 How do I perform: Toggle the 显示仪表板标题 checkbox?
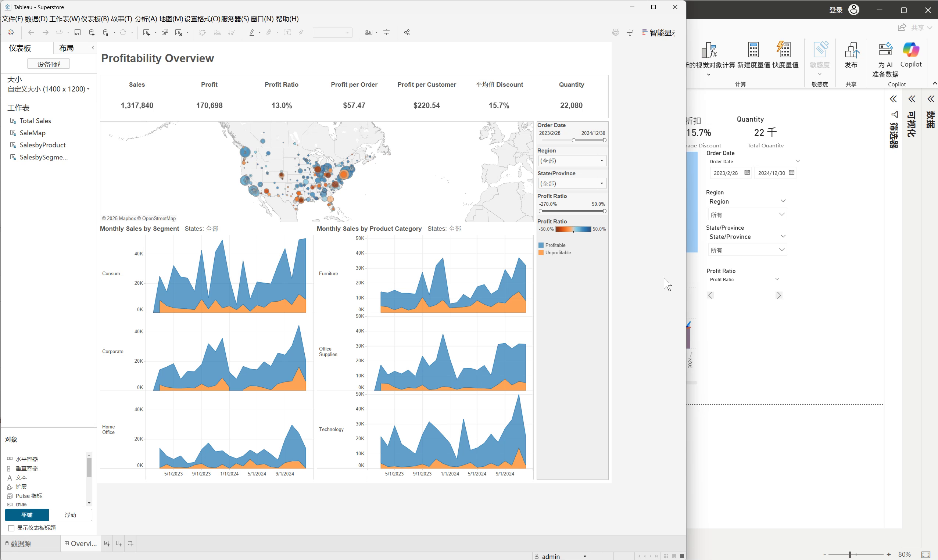point(11,528)
